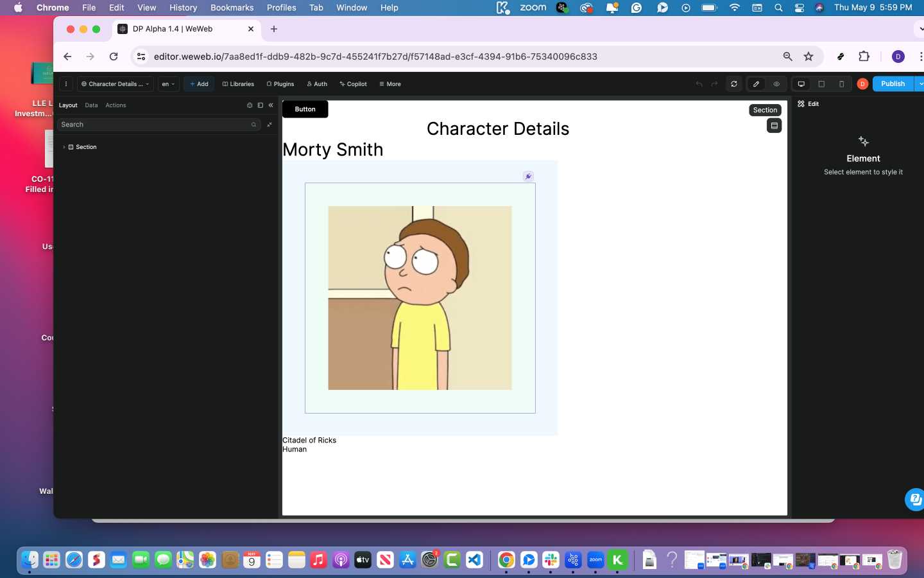
Task: Select the Morty Smith heading
Action: 333,150
